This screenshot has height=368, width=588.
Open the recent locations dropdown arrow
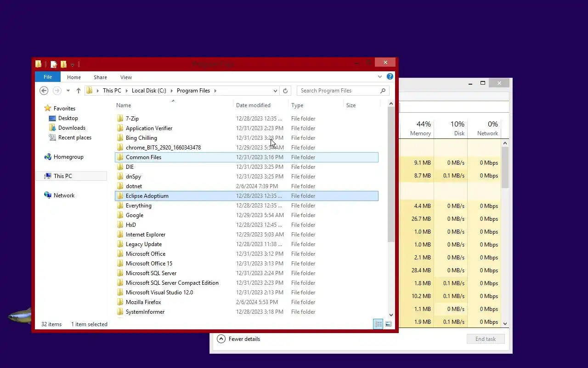68,91
